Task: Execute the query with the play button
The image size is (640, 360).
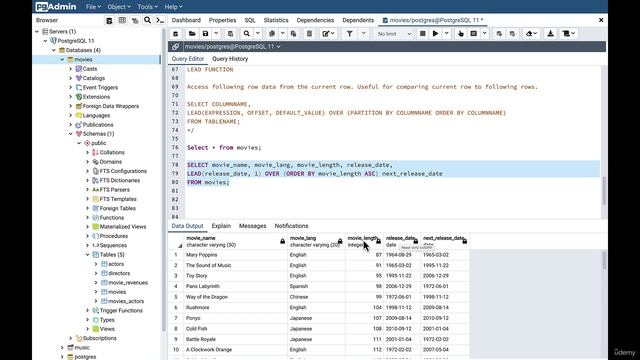Action: pos(436,34)
